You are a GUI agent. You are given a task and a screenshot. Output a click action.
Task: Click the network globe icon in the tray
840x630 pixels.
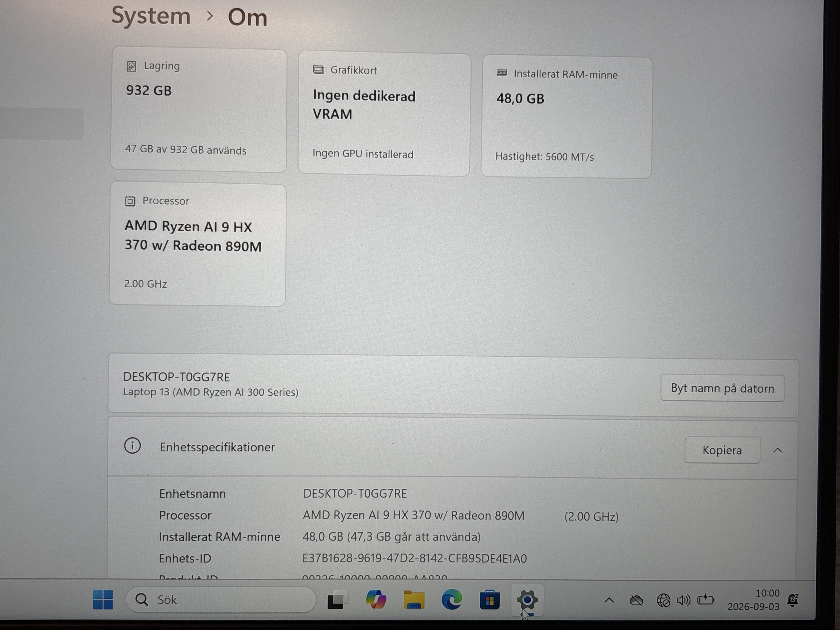[663, 600]
